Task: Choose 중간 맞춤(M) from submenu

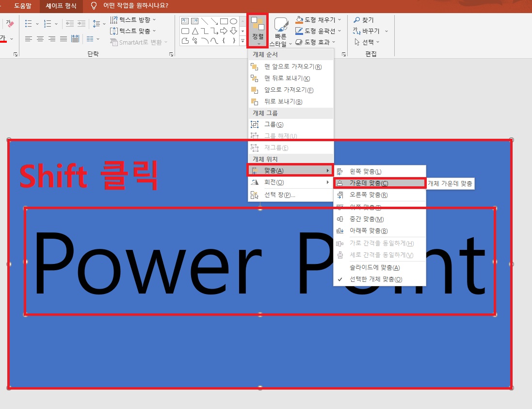Action: click(x=380, y=219)
